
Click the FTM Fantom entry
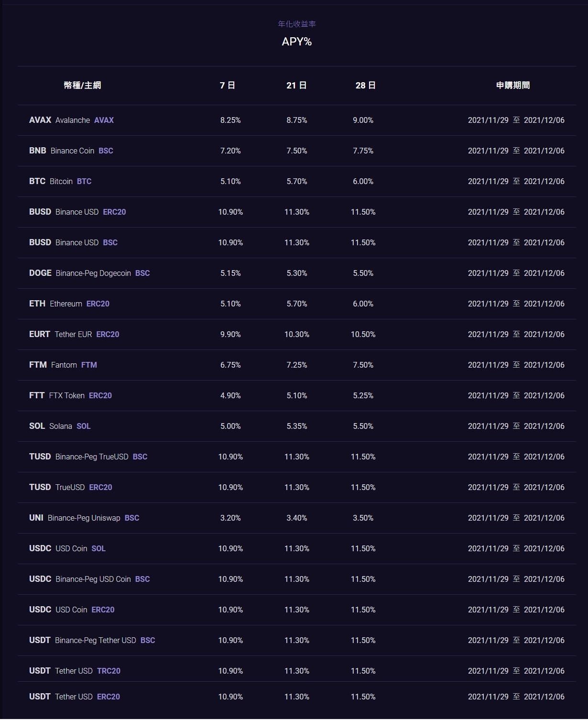[63, 365]
